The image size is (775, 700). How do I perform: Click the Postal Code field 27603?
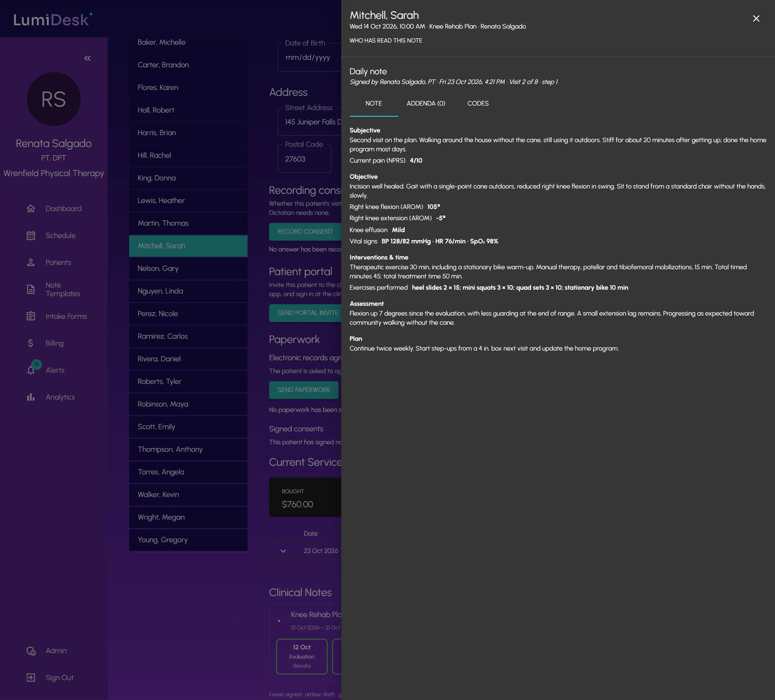click(304, 159)
